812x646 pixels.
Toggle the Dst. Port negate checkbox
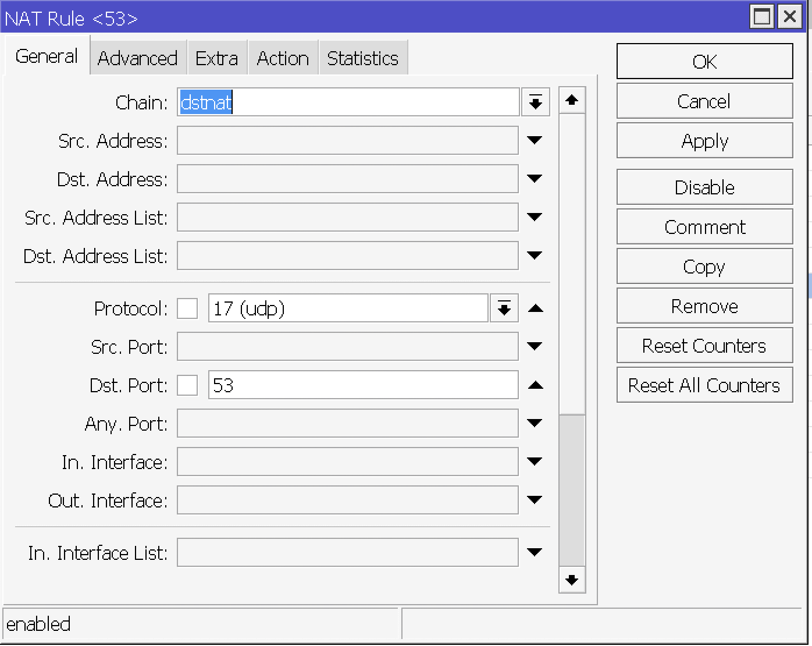click(x=187, y=385)
